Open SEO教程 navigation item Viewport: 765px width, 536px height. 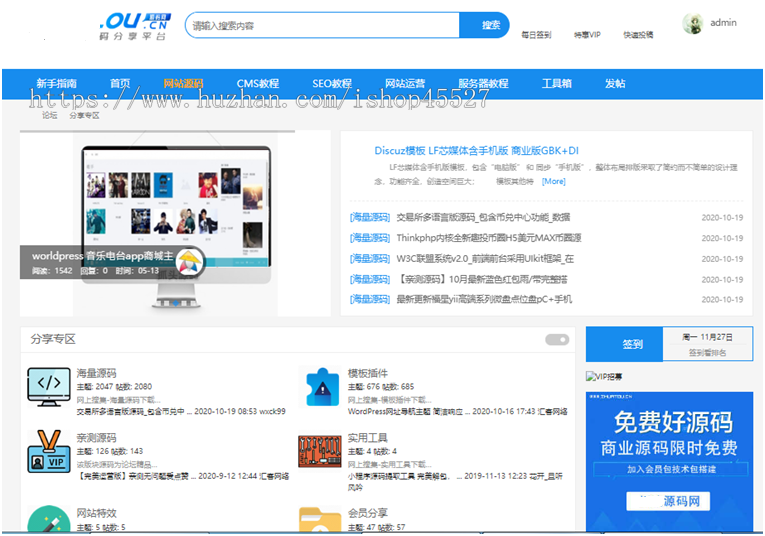point(332,83)
